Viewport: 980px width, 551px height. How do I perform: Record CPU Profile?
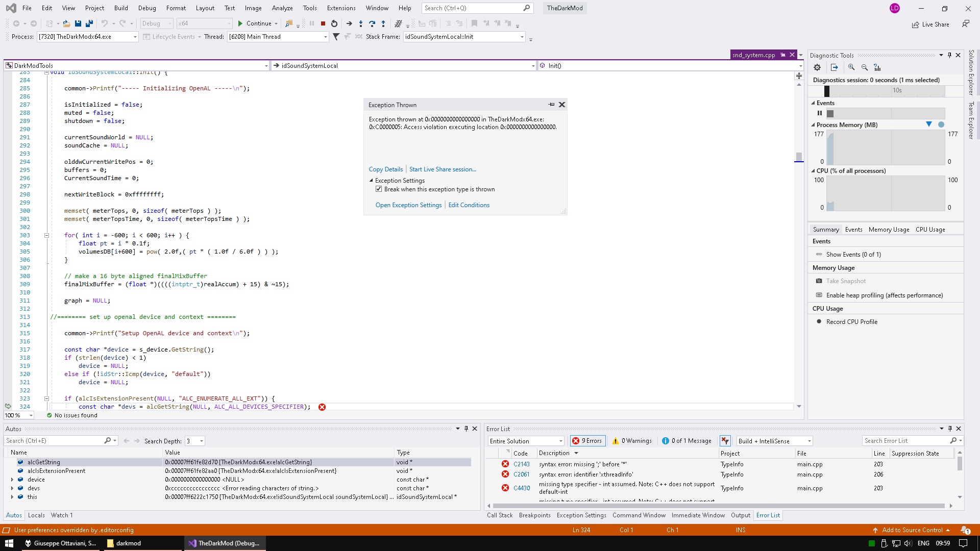(x=851, y=322)
